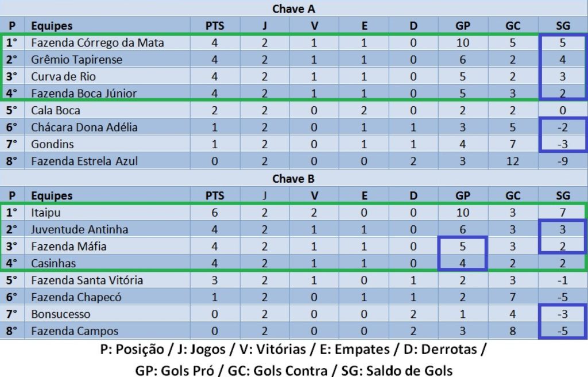Select the Fazenda Chapecó team name

click(x=76, y=297)
